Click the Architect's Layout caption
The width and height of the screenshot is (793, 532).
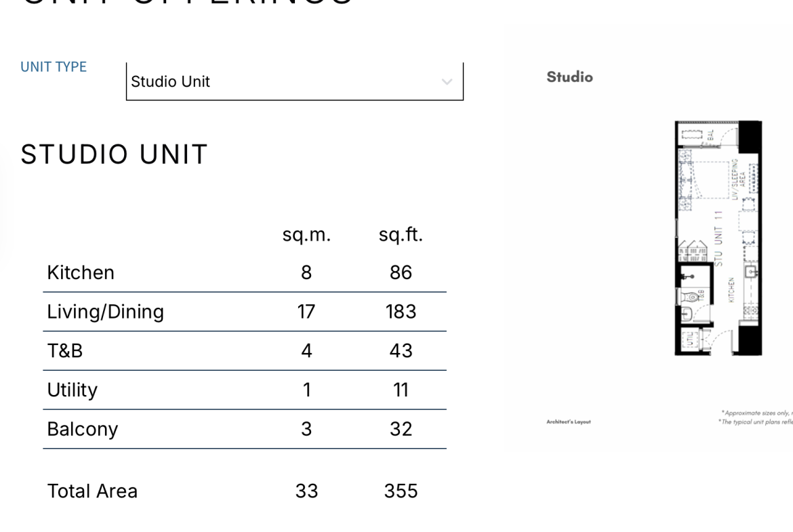click(x=569, y=422)
